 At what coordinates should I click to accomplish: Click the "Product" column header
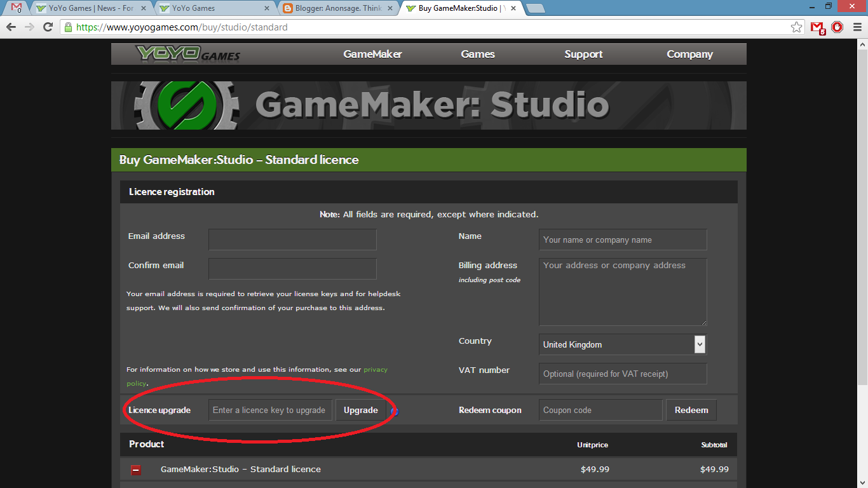(x=147, y=444)
